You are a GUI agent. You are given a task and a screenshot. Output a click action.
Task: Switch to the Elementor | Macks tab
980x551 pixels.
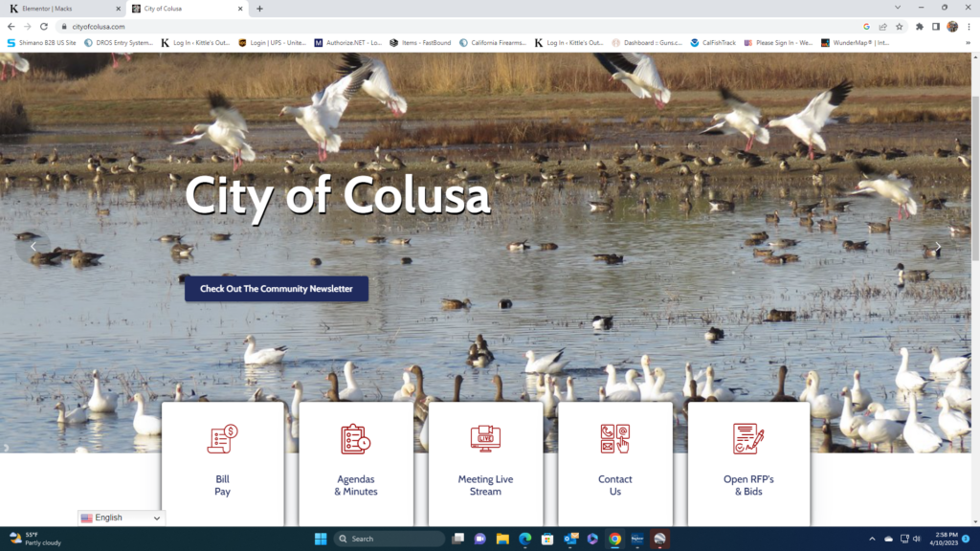pos(62,9)
